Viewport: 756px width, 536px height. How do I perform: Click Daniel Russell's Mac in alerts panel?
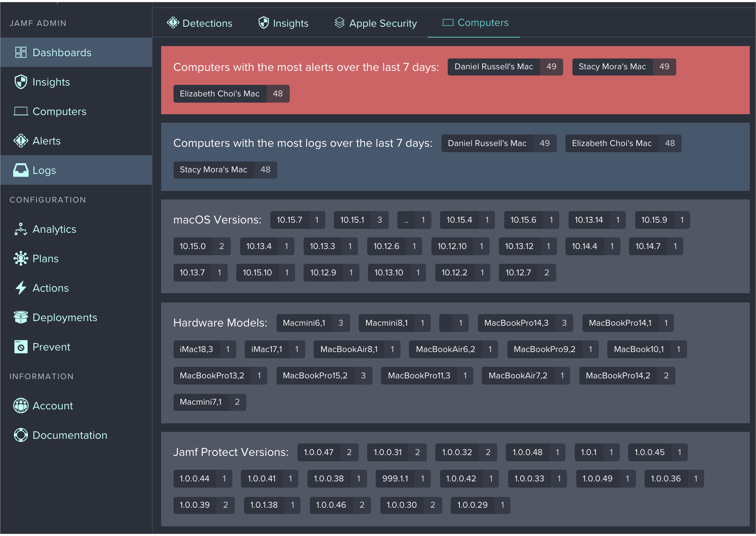505,67
